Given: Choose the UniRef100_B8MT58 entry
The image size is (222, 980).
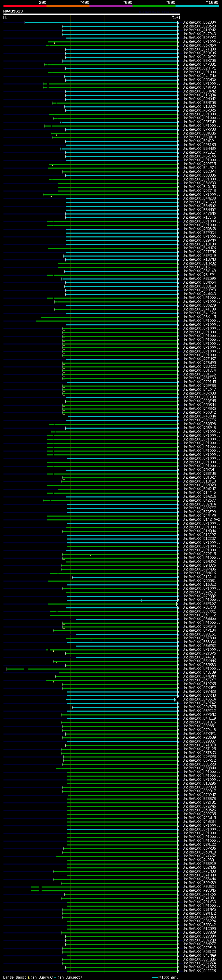Looking at the screenshot, I should point(199,103).
